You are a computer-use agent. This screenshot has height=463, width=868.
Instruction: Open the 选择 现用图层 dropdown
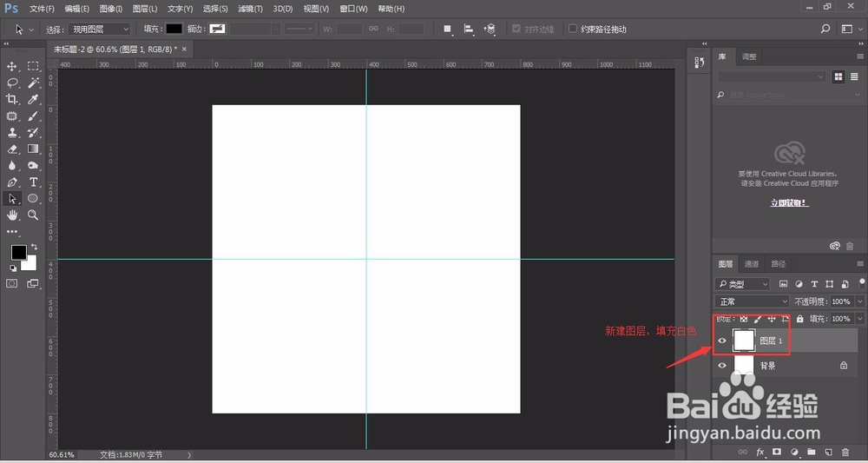(x=100, y=29)
